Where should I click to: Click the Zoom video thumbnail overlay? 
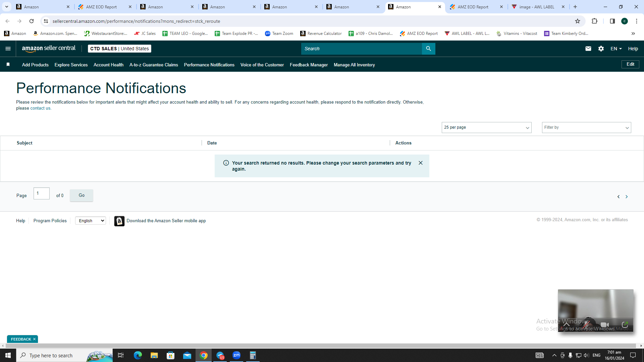coord(595,310)
